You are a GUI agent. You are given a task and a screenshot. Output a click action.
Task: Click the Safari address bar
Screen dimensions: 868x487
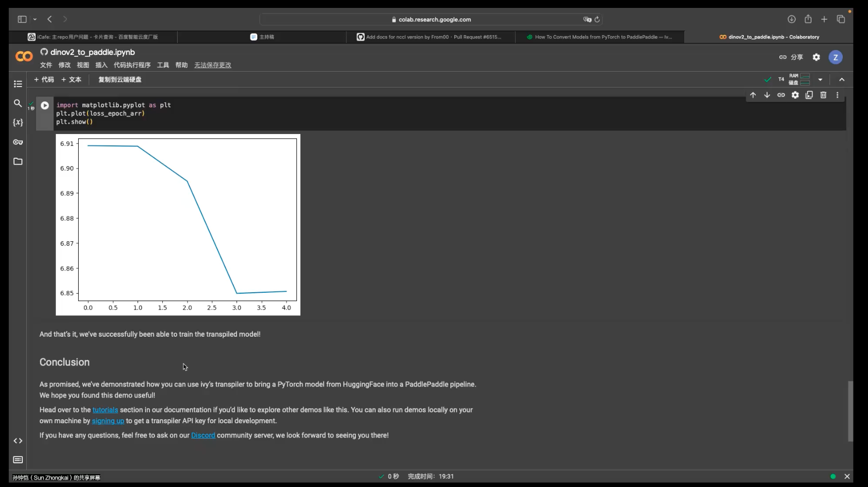(x=431, y=19)
